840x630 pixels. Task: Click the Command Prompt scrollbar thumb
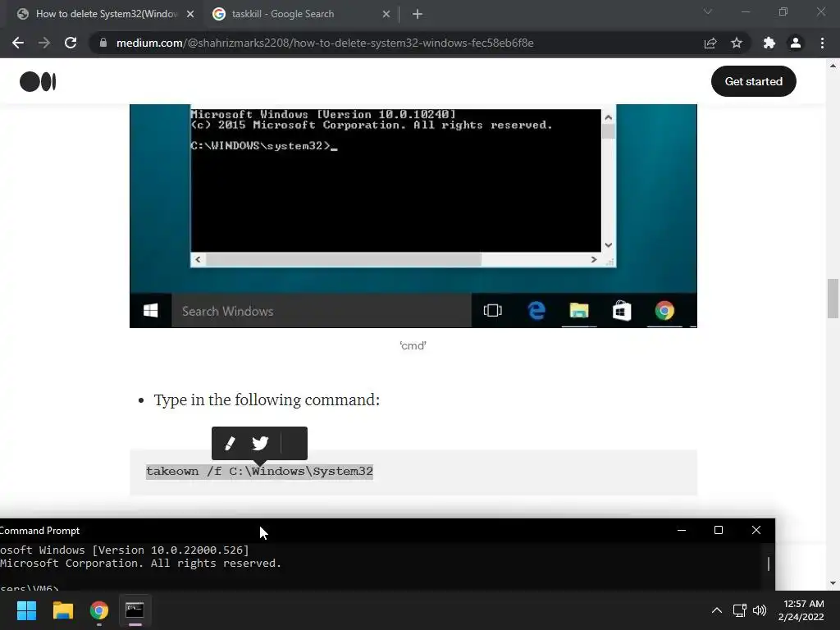[x=769, y=564]
